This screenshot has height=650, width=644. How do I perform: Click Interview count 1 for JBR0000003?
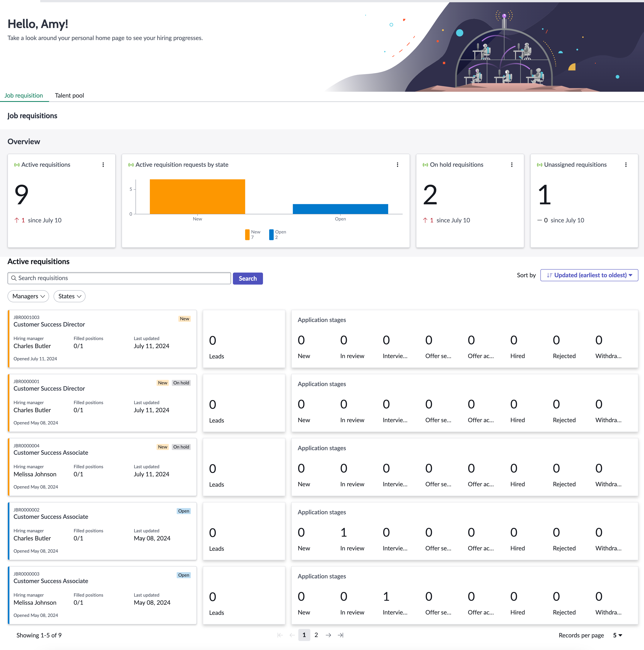point(386,597)
